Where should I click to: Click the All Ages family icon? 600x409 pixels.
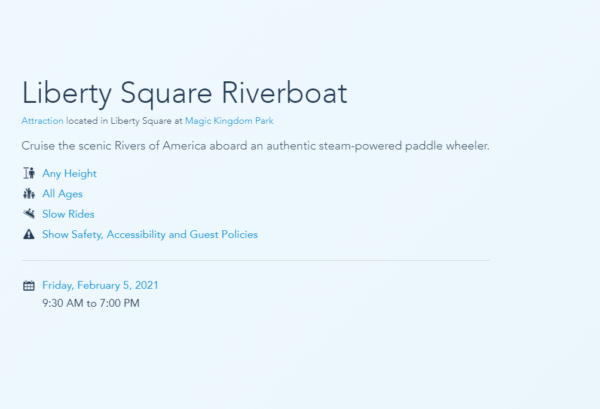(x=28, y=194)
